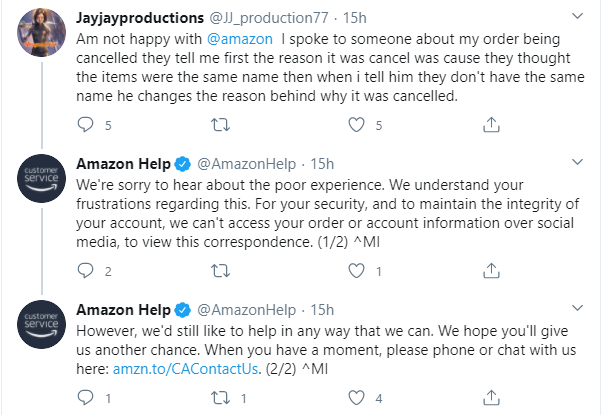Expand options chevron on Amazon Help (2/2) tweet
This screenshot has height=415, width=601.
point(578,309)
